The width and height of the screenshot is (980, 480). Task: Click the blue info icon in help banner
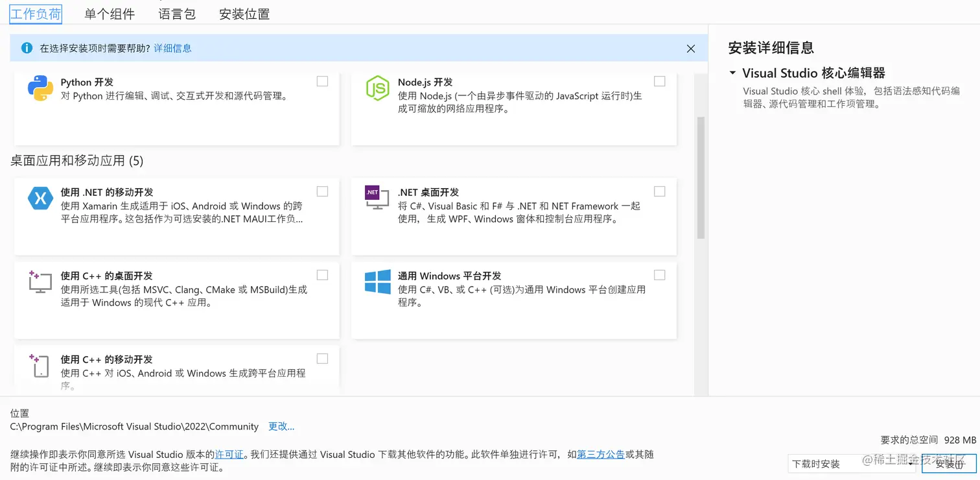pyautogui.click(x=27, y=48)
